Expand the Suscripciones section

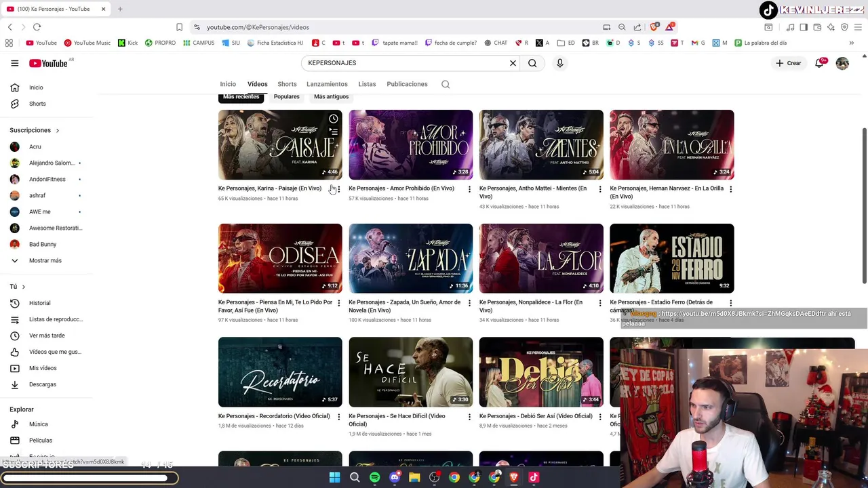pyautogui.click(x=35, y=130)
